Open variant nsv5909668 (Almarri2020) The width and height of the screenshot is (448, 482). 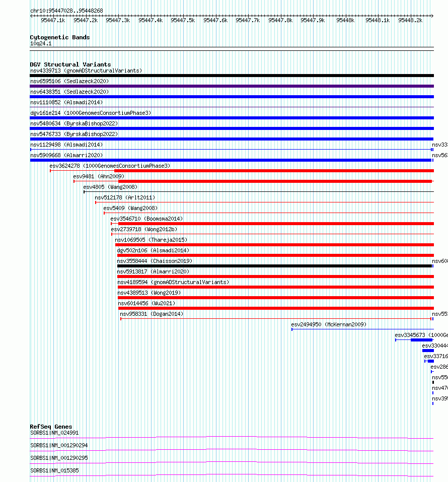66,155
